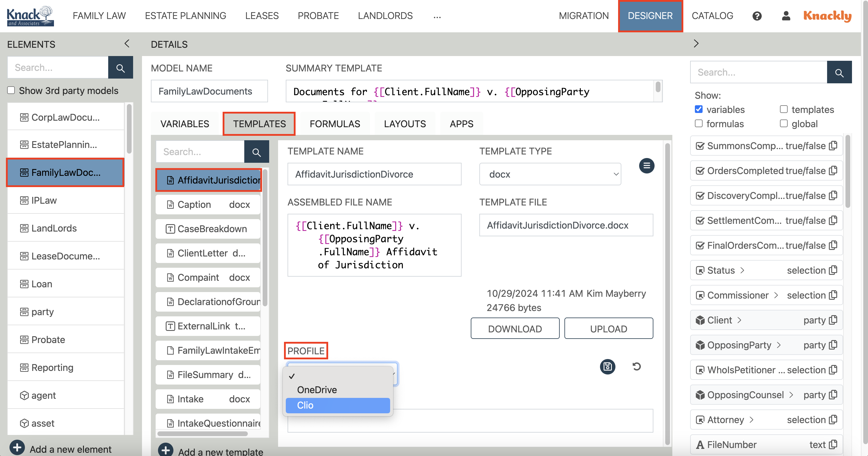868x456 pixels.
Task: Open the Estate Planning menu
Action: coord(185,16)
